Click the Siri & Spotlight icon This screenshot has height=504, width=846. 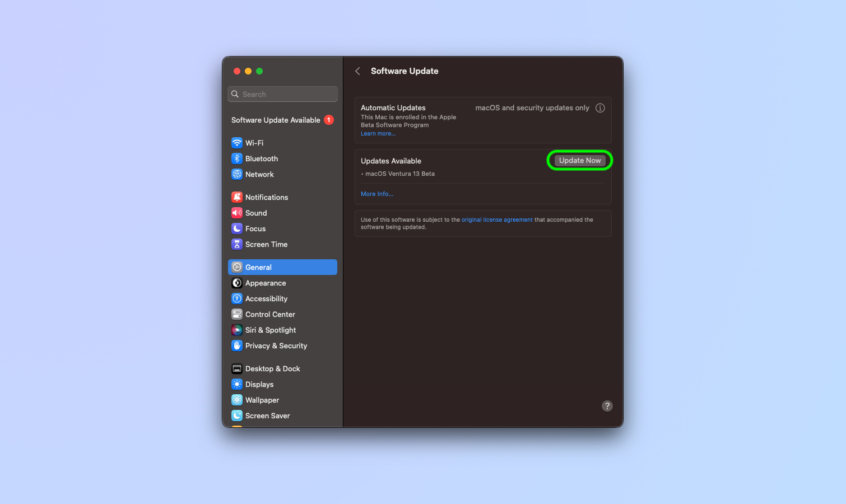coord(237,330)
